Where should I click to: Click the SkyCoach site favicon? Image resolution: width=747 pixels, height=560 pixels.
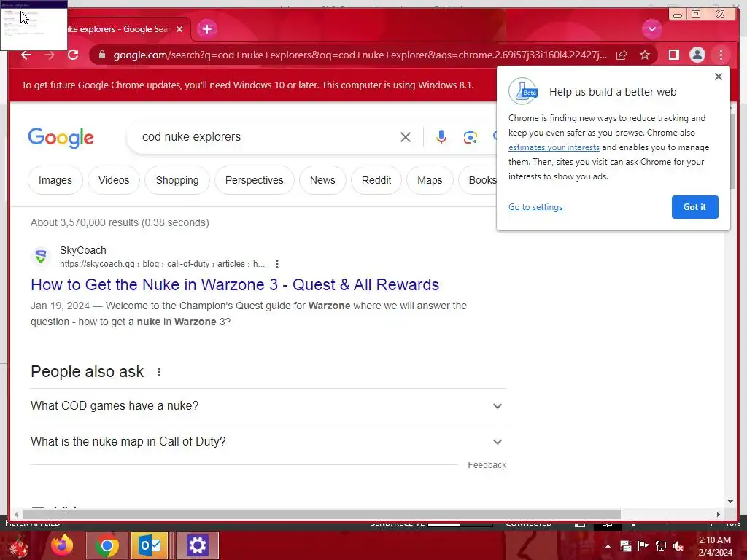click(41, 257)
